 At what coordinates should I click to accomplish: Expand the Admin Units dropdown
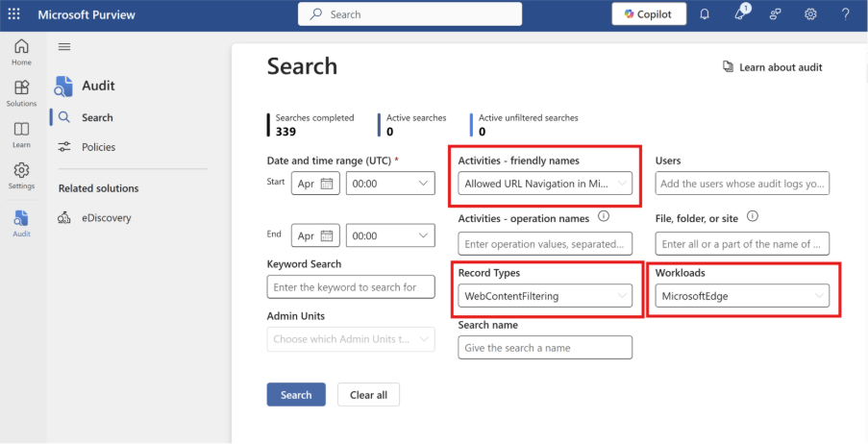(351, 339)
